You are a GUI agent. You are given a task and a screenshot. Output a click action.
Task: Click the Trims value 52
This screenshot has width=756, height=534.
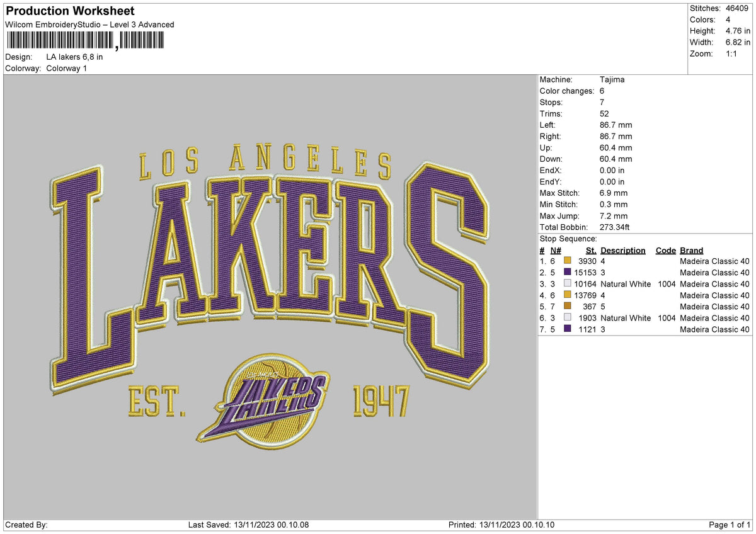605,114
